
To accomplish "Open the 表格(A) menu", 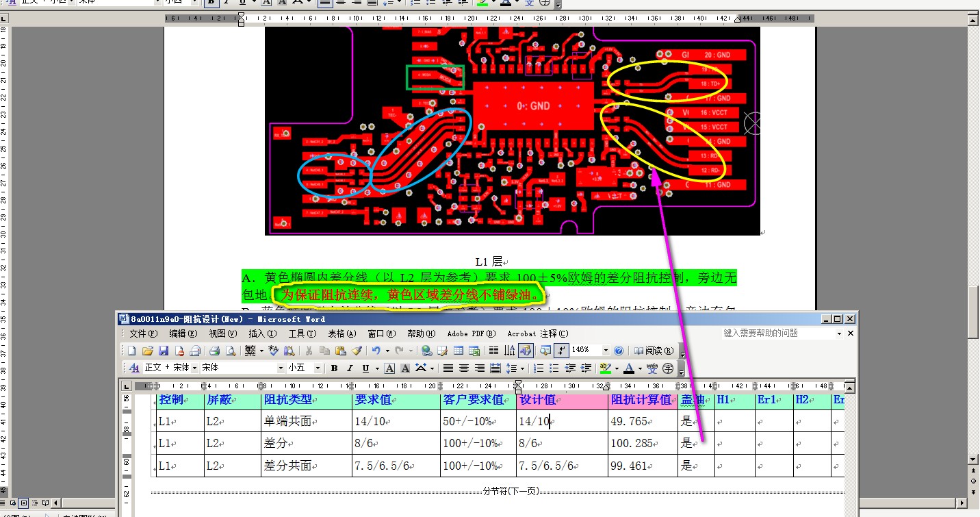I will coord(341,333).
